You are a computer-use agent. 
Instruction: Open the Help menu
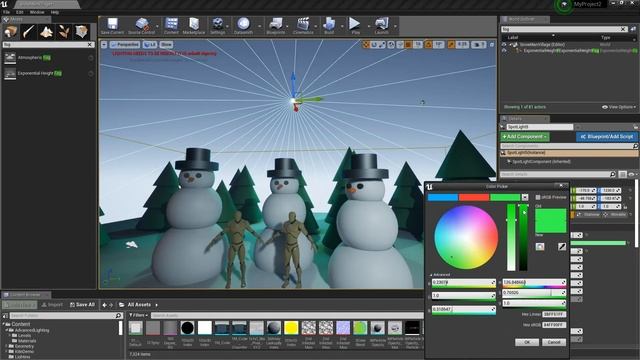coord(54,12)
